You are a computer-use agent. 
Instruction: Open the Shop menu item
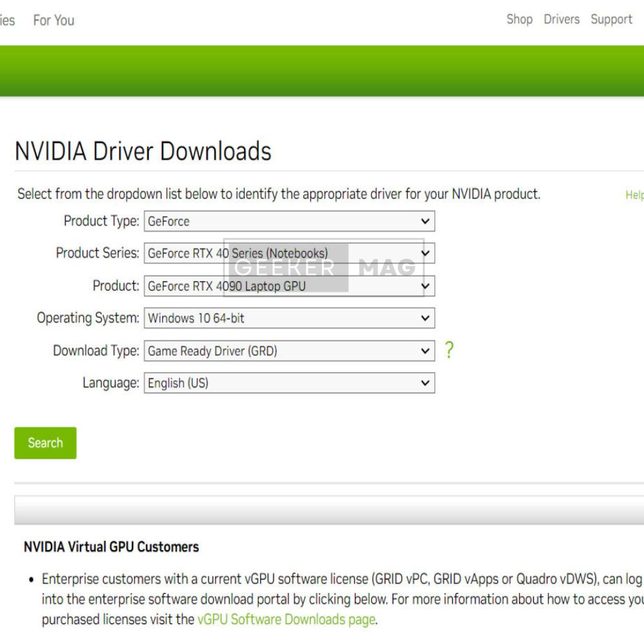pyautogui.click(x=519, y=19)
